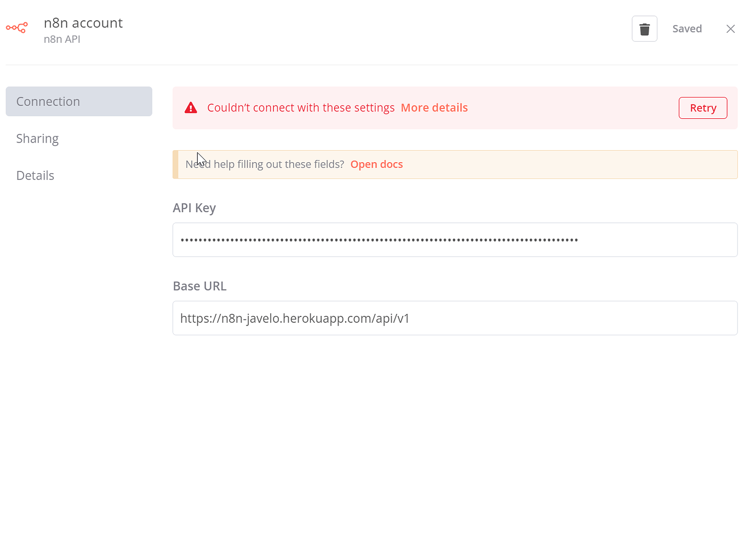756x538 pixels.
Task: Click the Base URL label
Action: tap(199, 285)
